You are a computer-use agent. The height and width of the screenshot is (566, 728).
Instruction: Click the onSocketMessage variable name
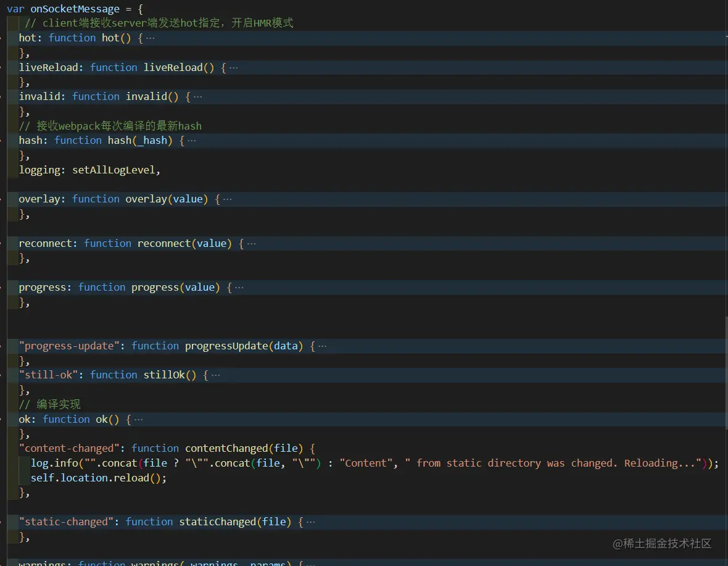click(x=75, y=9)
